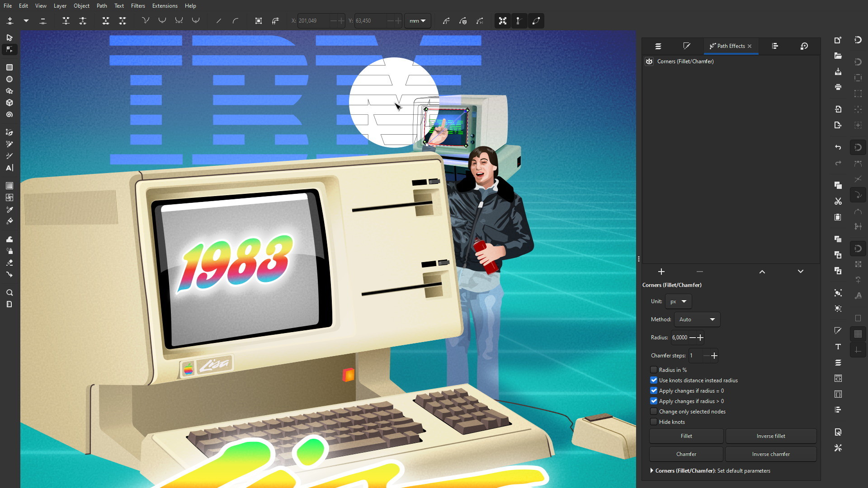The image size is (868, 488).
Task: Uncheck Use knots distance instead radius
Action: (654, 380)
